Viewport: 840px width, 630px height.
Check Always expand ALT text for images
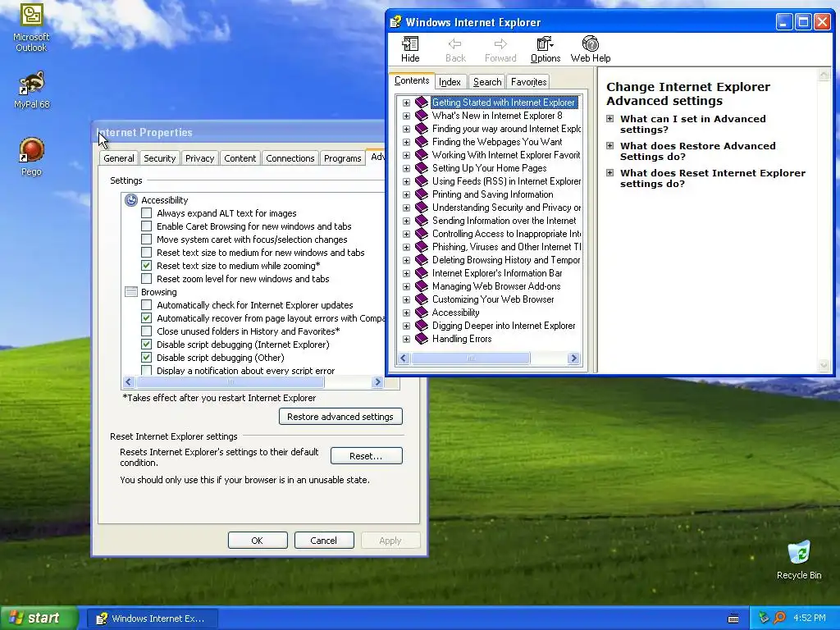point(146,212)
